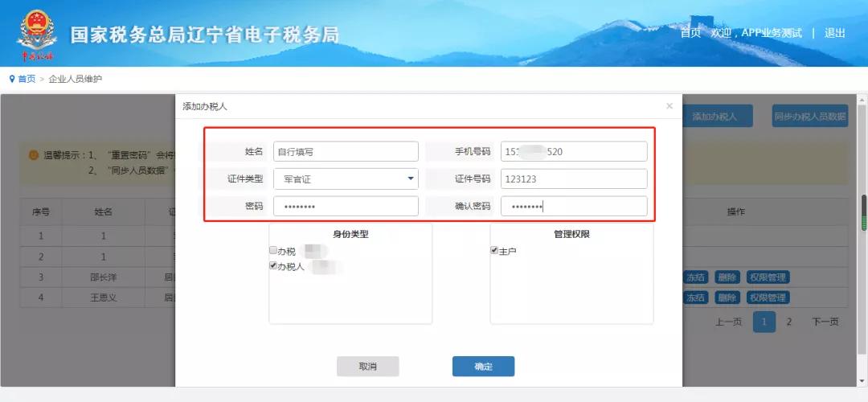Click the 确定 button to confirm
Viewport: 868px width, 402px height.
483,367
